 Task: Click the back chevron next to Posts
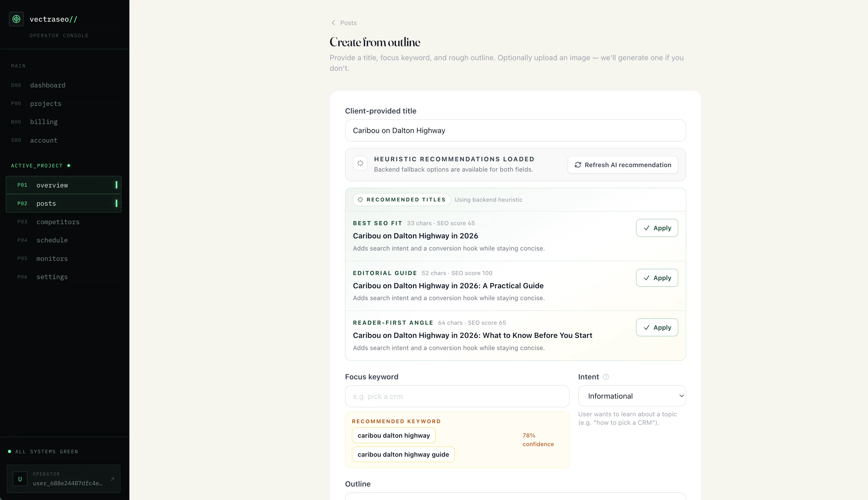point(333,23)
